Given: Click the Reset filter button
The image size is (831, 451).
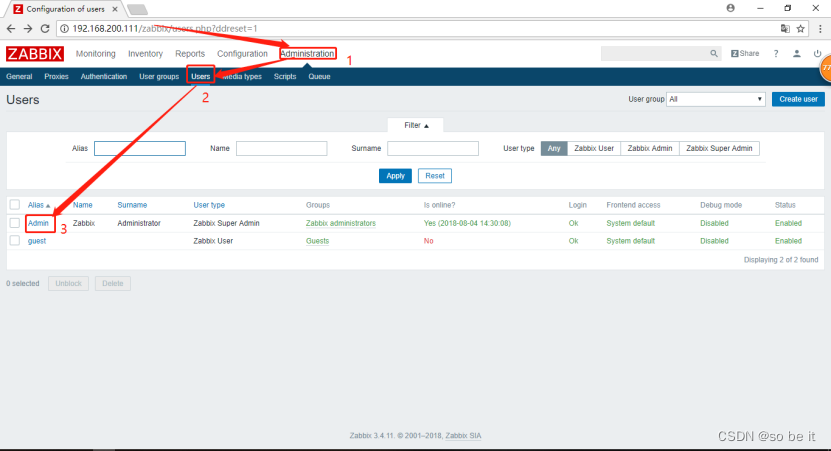Looking at the screenshot, I should [435, 176].
